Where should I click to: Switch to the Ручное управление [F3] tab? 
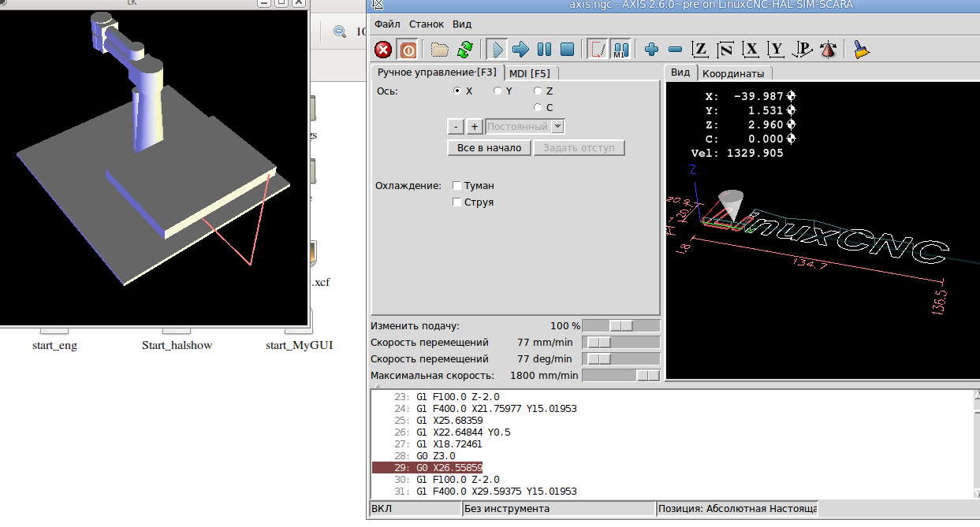437,72
